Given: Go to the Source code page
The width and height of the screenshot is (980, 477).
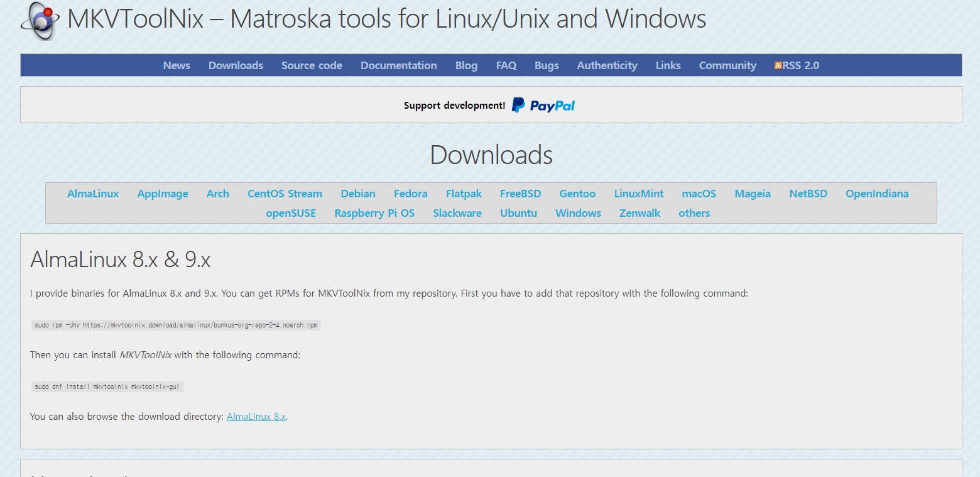Looking at the screenshot, I should pyautogui.click(x=312, y=65).
